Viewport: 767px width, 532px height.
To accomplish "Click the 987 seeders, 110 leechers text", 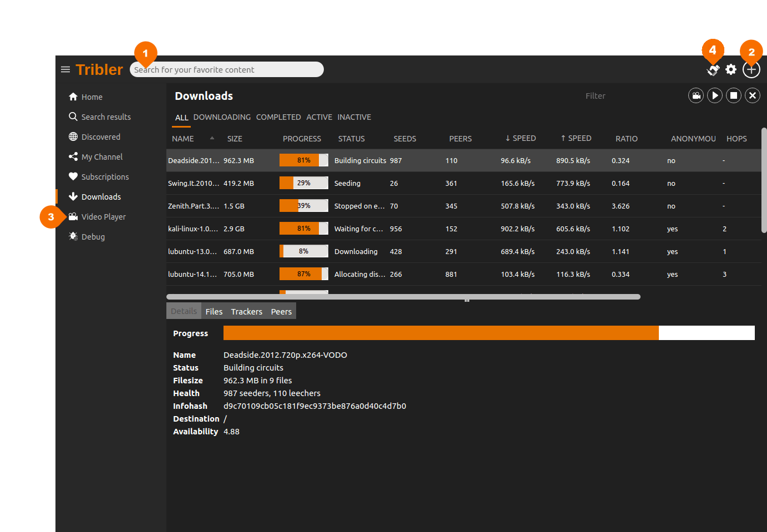I will (x=272, y=393).
